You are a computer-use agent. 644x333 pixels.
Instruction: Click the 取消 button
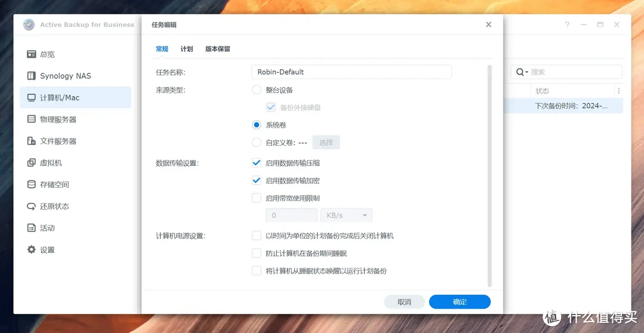(x=404, y=302)
